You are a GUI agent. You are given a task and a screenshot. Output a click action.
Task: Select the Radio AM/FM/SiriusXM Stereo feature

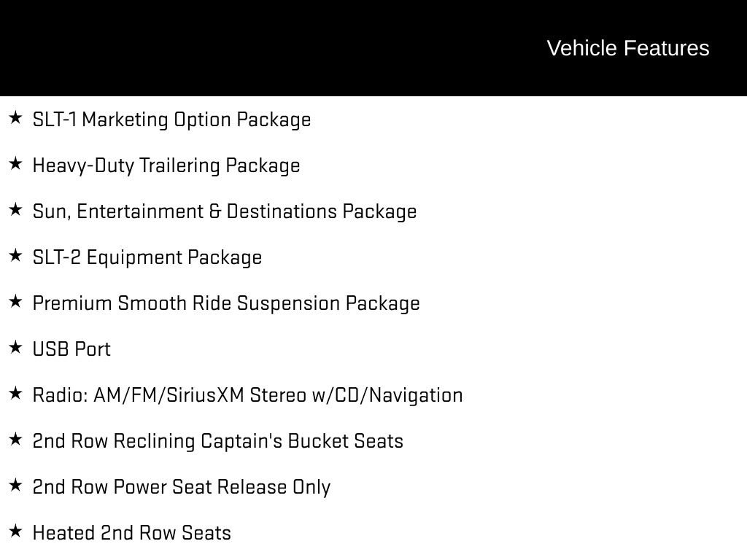tap(248, 395)
